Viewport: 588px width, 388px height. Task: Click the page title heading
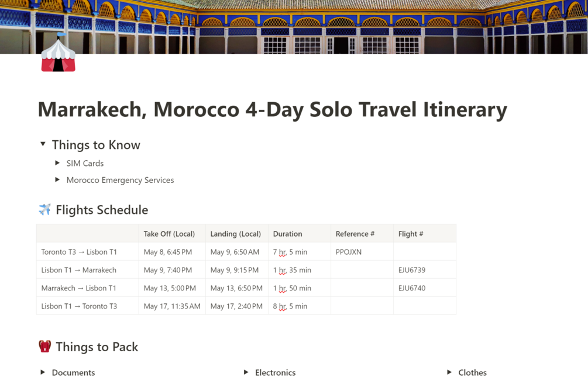pos(272,110)
